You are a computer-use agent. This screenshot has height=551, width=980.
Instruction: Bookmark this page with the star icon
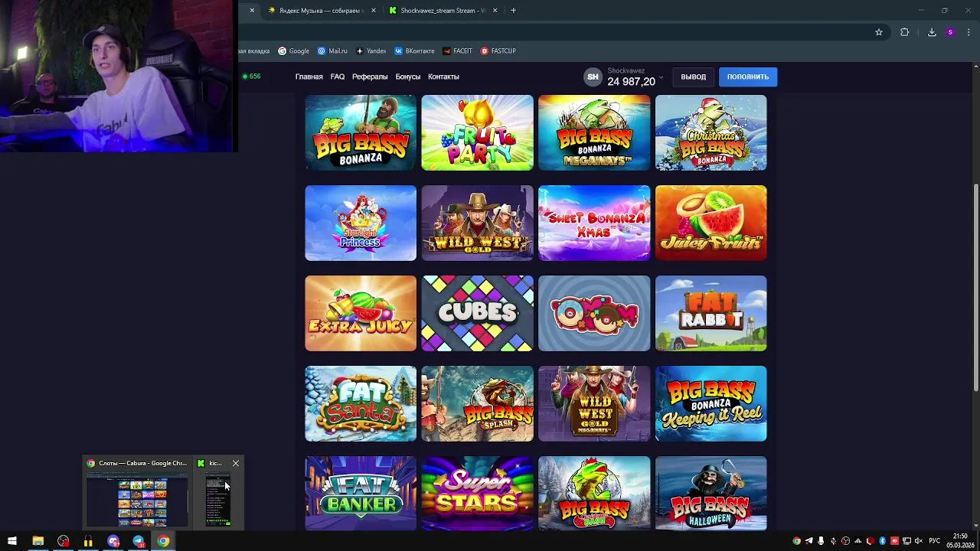click(879, 32)
